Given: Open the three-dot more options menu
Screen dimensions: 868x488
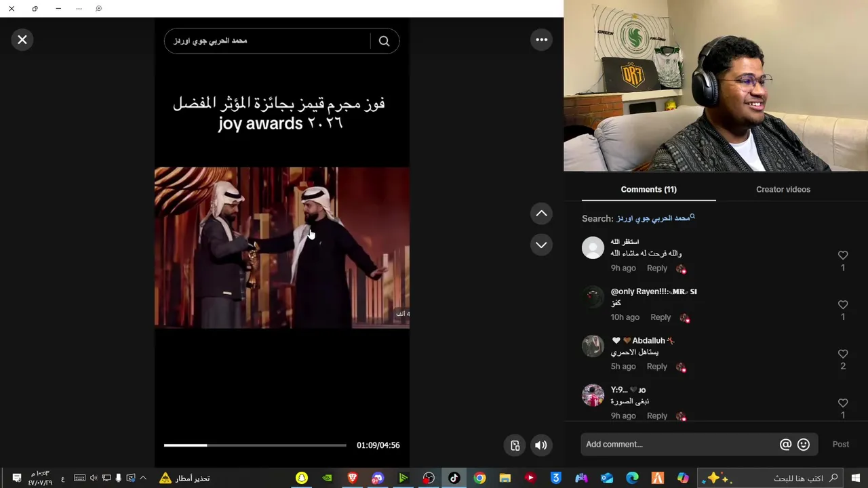Looking at the screenshot, I should tap(541, 40).
